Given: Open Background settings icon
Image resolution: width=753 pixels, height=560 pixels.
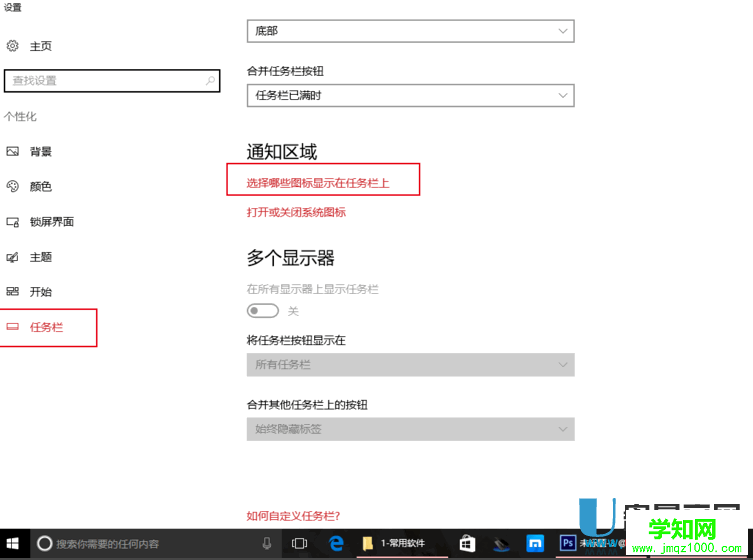Looking at the screenshot, I should click(12, 152).
